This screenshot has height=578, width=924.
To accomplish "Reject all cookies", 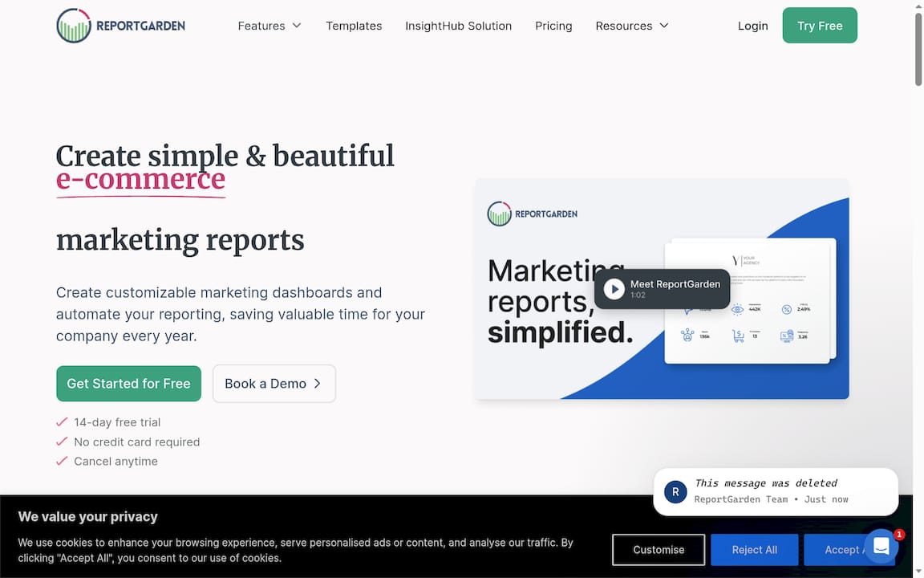I will [x=754, y=550].
